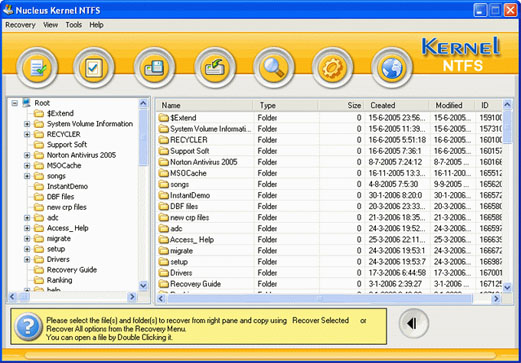The image size is (521, 363).
Task: Click the document with green checkmark toolbar icon
Action: pos(37,68)
